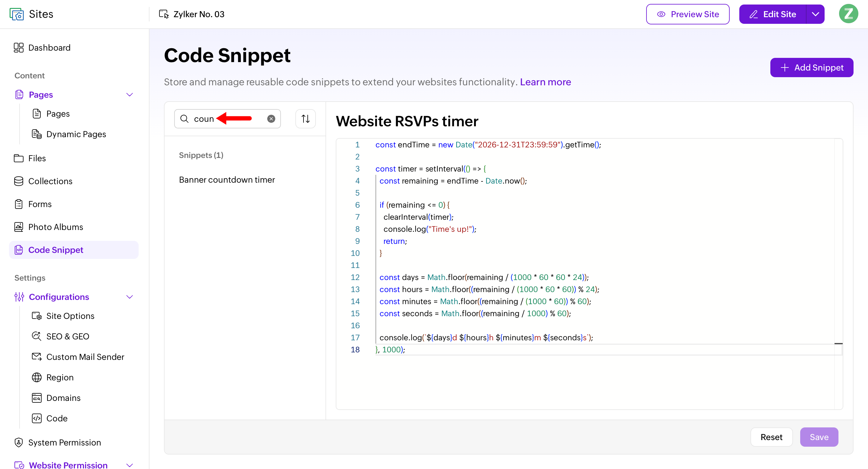Click line 1 endTime declaration code
Viewport: 868px width, 469px height.
(488, 145)
